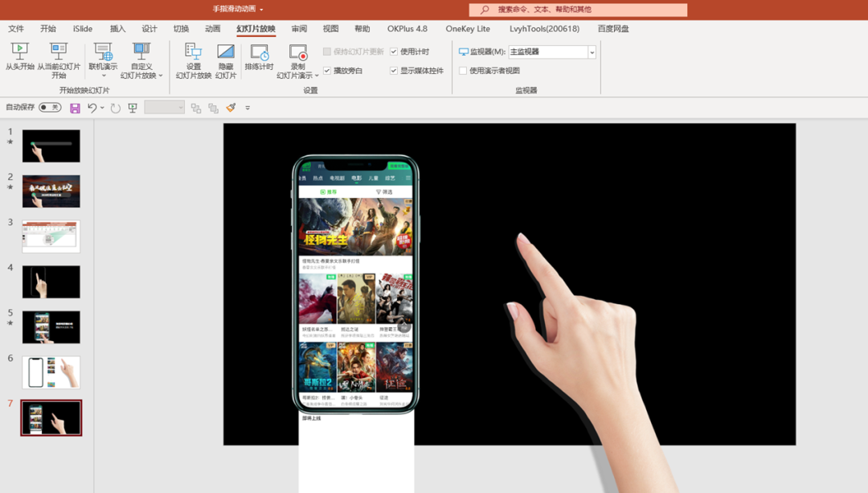Switch to 审阅 tab

coord(299,29)
